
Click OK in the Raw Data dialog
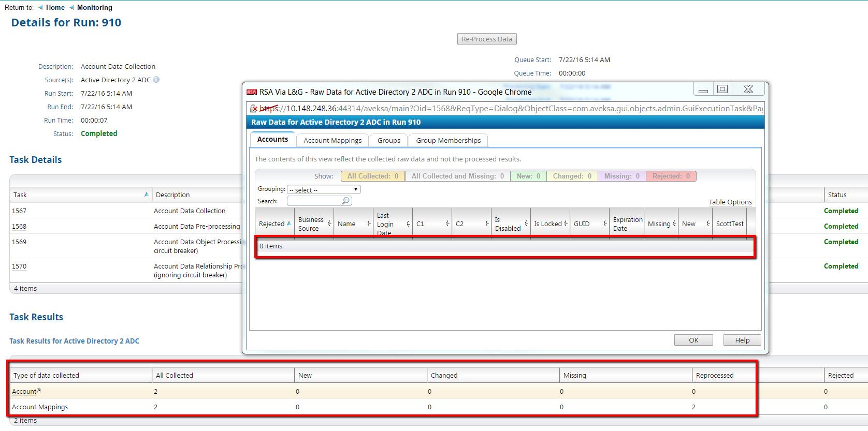pos(693,340)
